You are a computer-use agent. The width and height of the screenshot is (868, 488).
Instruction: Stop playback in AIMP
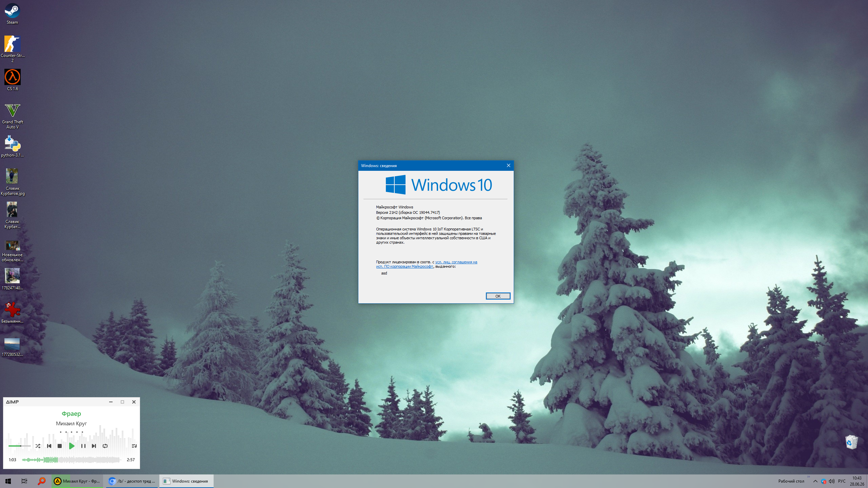click(x=60, y=446)
